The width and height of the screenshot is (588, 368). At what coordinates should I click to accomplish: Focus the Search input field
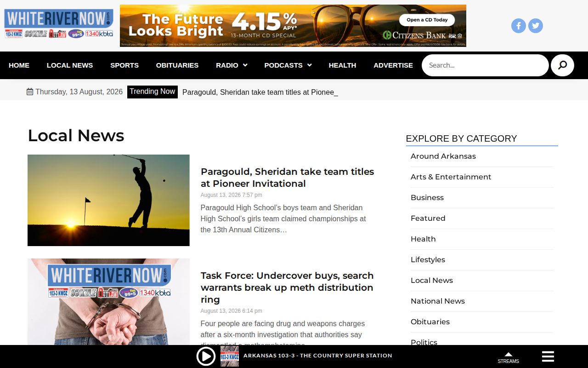485,65
